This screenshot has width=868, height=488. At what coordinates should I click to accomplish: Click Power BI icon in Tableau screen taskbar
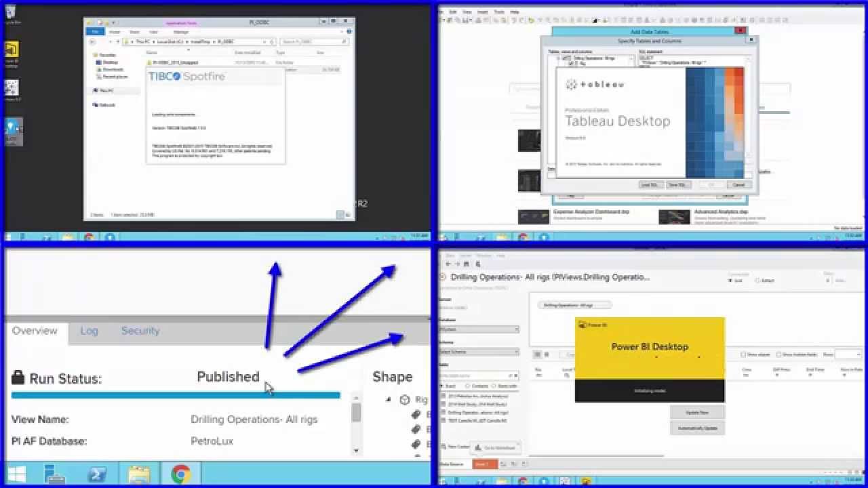[x=585, y=481]
